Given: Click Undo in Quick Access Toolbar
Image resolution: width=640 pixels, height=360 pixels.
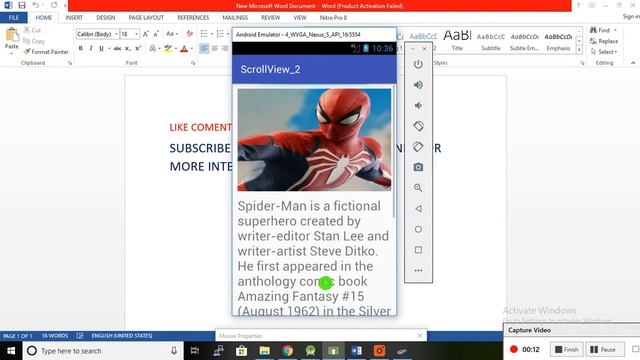Looking at the screenshot, I should click(x=36, y=5).
